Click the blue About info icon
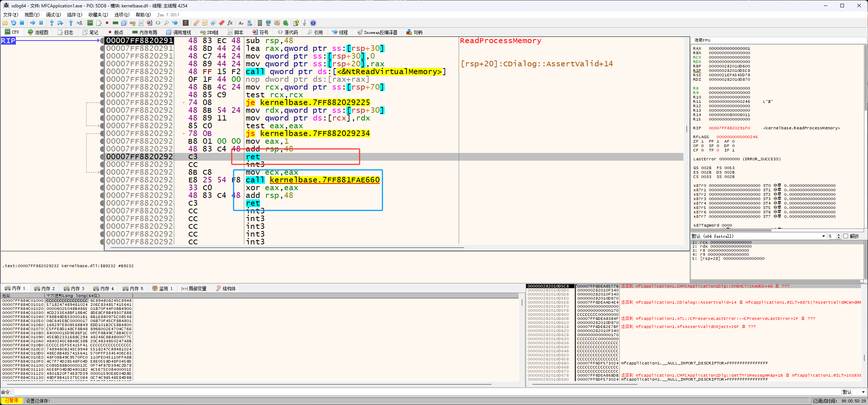Image resolution: width=868 pixels, height=405 pixels. click(x=313, y=23)
